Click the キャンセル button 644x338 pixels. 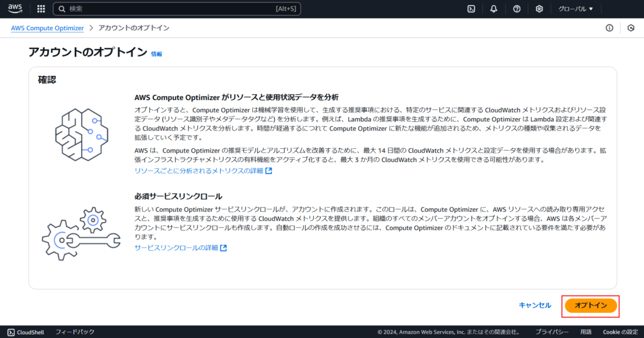535,305
